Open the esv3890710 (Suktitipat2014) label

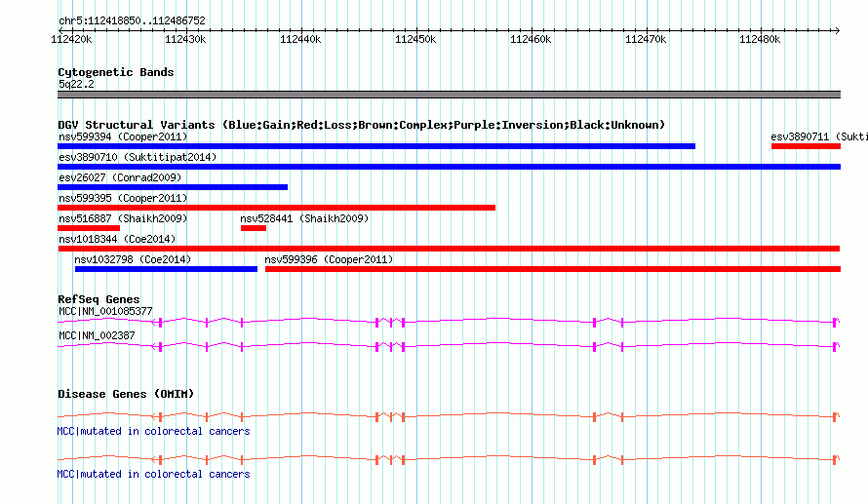point(138,157)
